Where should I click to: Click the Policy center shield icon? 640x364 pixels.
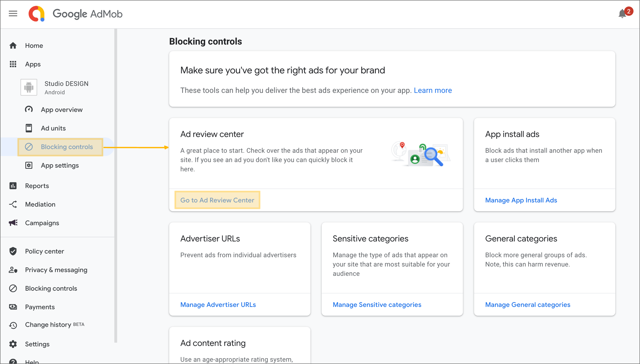(13, 251)
